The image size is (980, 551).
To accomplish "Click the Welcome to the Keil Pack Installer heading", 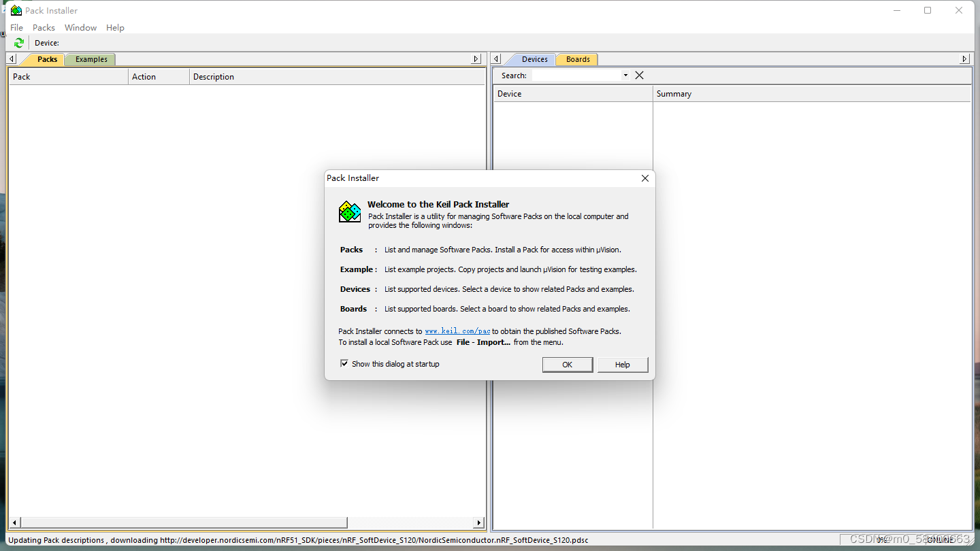I will [438, 204].
